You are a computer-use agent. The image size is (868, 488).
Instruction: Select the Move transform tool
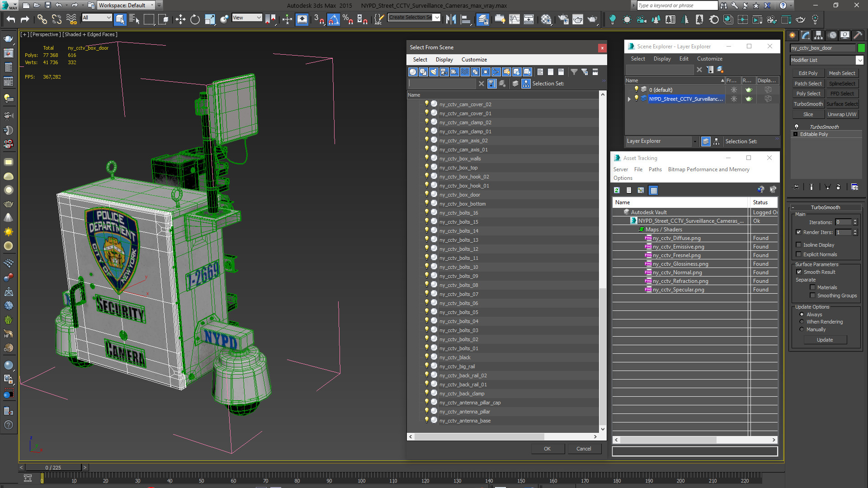click(180, 19)
